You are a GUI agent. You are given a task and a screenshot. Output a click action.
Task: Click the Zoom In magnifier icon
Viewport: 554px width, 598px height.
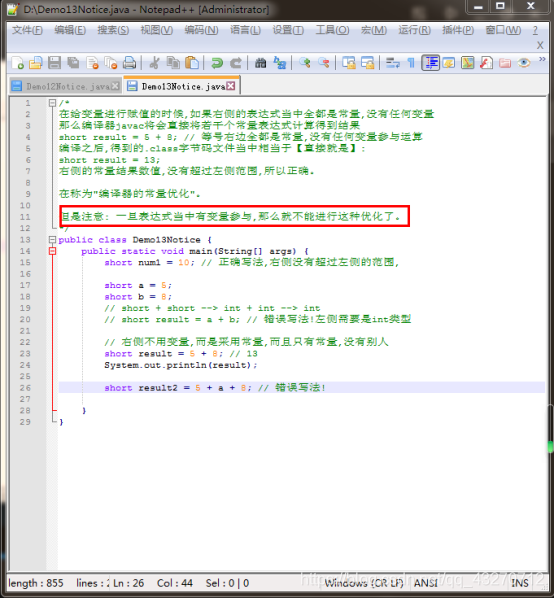point(305,63)
